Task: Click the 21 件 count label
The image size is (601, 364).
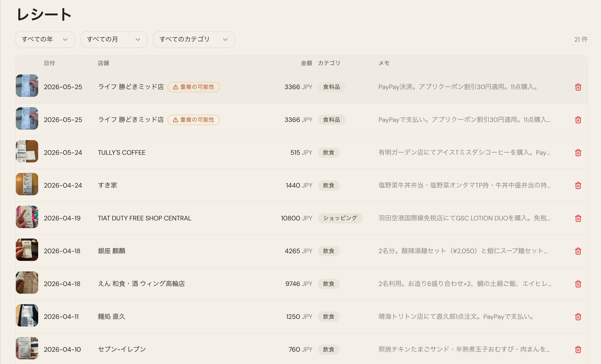Action: coord(581,40)
